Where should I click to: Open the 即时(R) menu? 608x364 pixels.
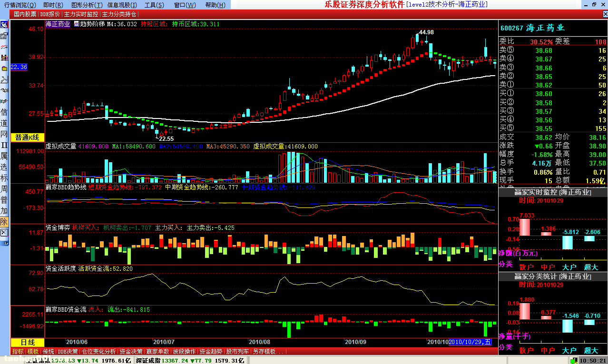tap(53, 5)
